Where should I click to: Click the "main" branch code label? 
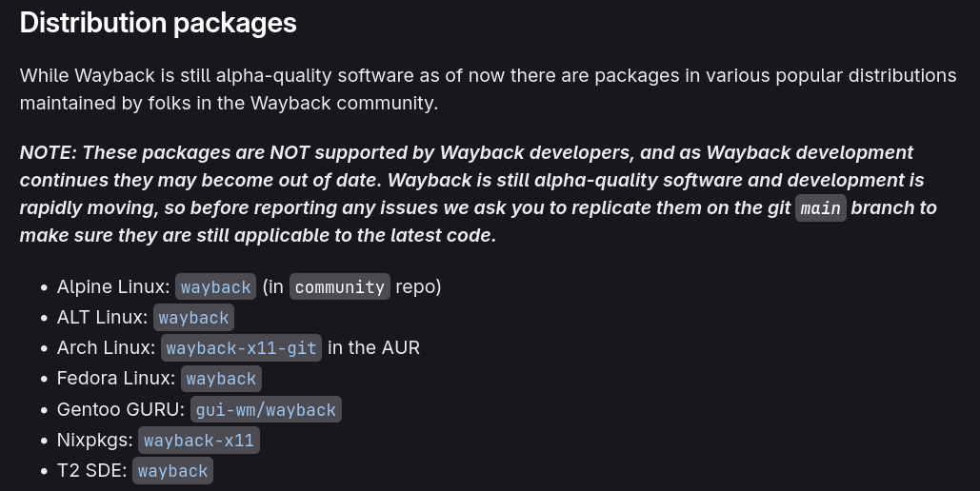pyautogui.click(x=820, y=208)
